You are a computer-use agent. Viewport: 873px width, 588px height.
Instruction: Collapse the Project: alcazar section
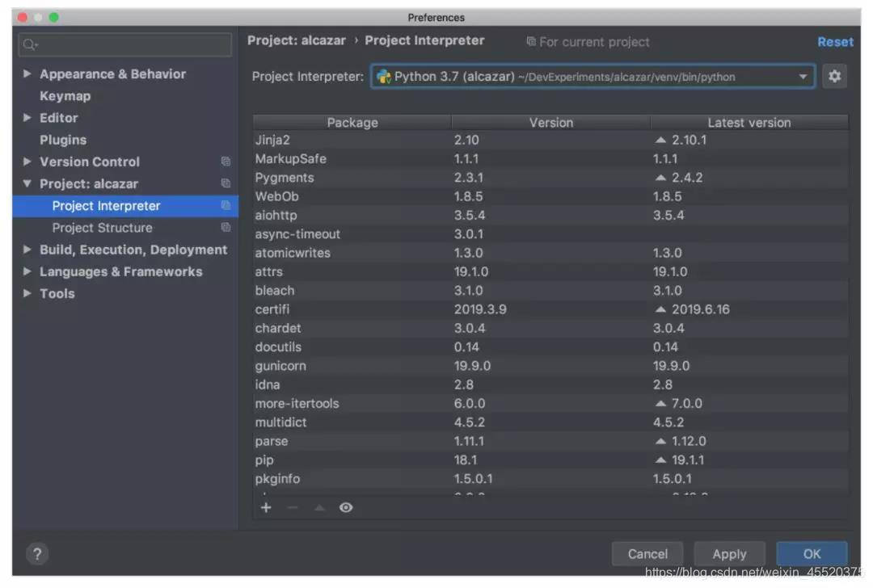27,183
